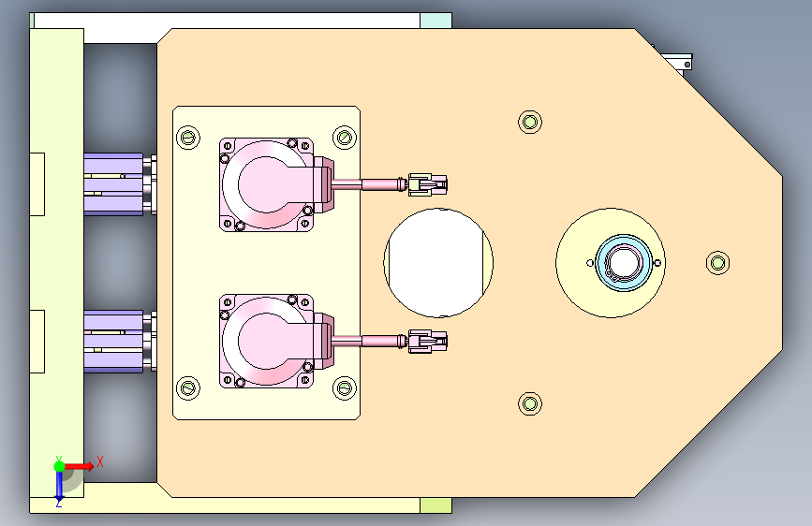Select the top-left screw on the motor mounting plate

pyautogui.click(x=188, y=138)
